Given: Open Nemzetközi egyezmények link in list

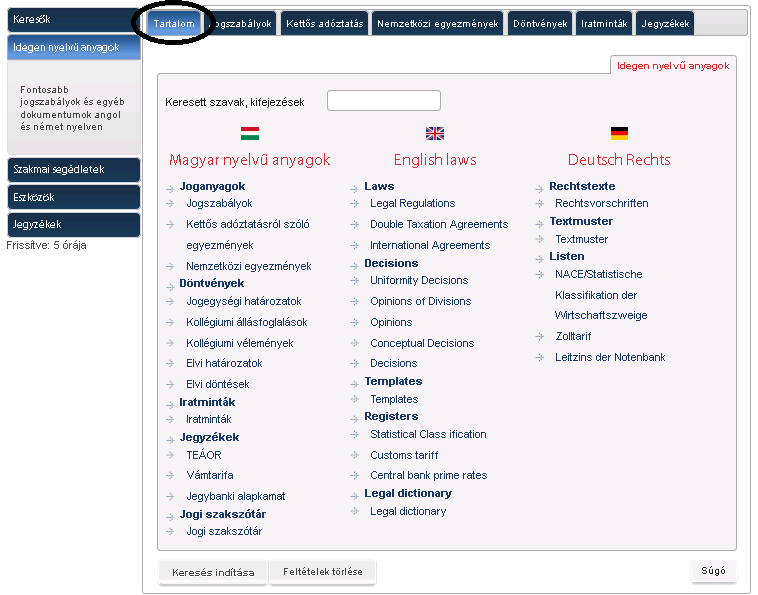Looking at the screenshot, I should [248, 266].
